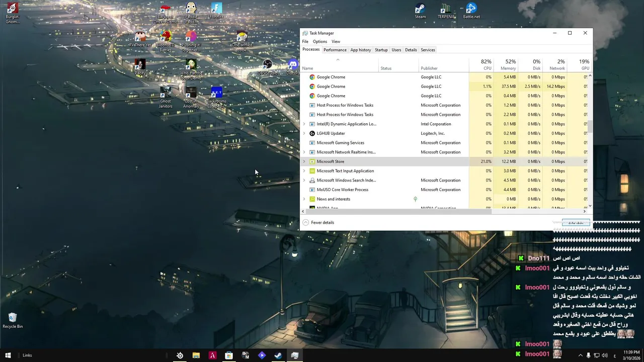Select the TERPENE desktop icon
The height and width of the screenshot is (362, 644).
(x=446, y=11)
